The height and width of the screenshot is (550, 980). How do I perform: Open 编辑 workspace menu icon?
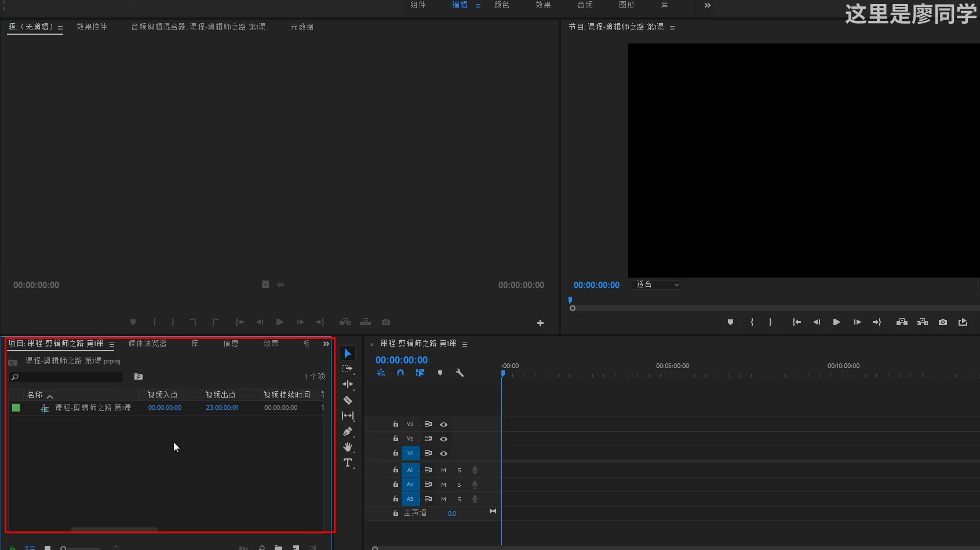(x=478, y=6)
